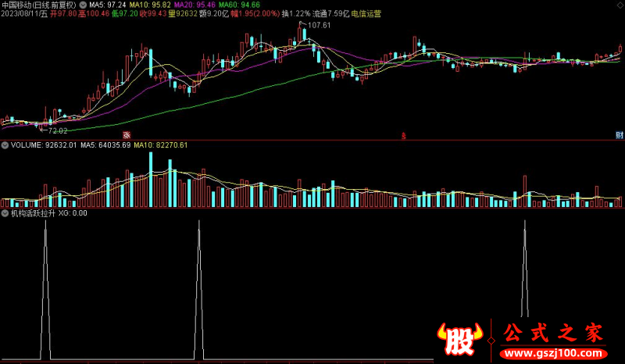Click the 72.02 lowest price label
The height and width of the screenshot is (364, 625).
[58, 130]
